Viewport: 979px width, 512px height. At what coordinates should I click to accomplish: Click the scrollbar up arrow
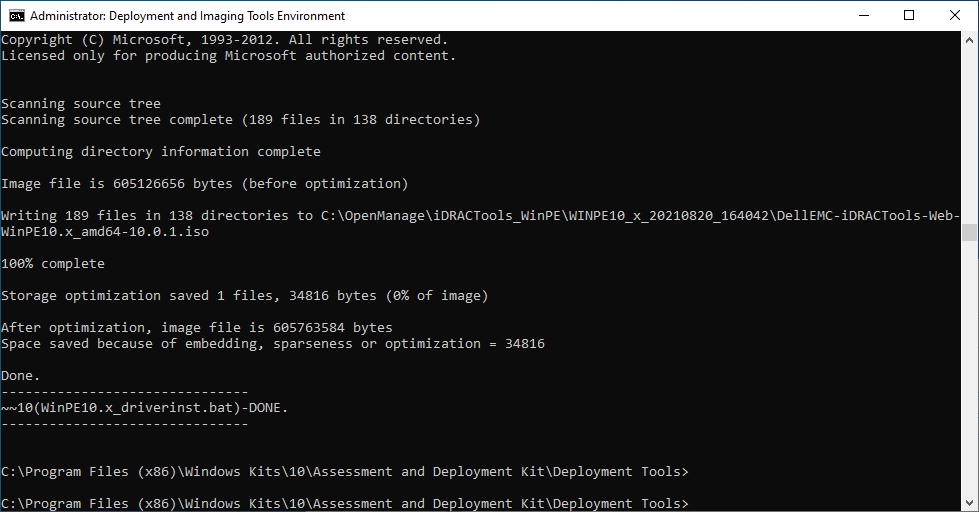(x=969, y=39)
